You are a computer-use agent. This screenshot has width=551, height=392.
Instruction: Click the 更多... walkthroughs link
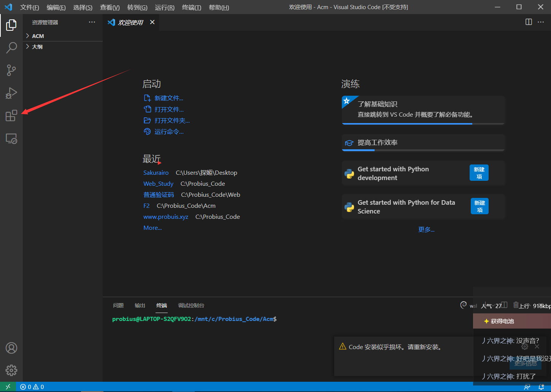coord(426,229)
